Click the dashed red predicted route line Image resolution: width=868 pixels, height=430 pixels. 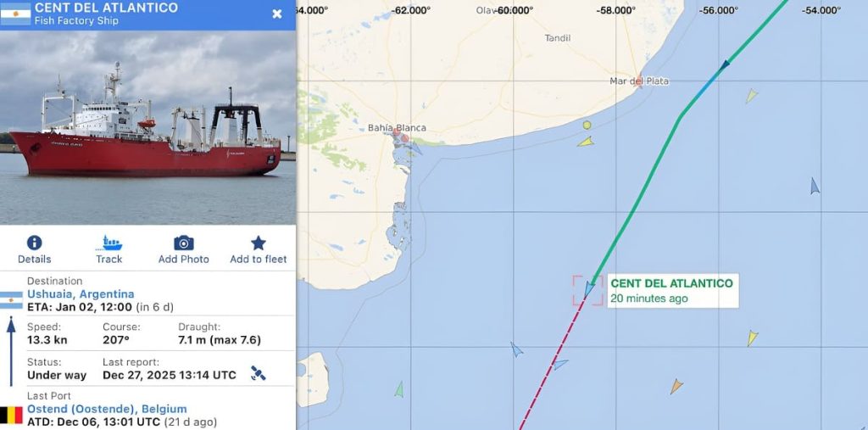[x=552, y=364]
